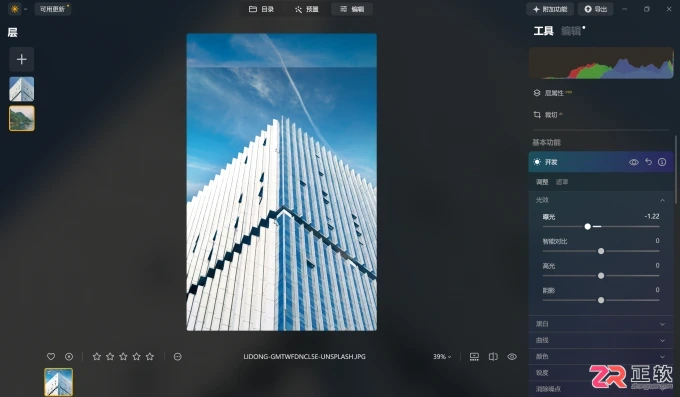
Task: Toggle 开发 tool visibility eye icon
Action: click(634, 162)
